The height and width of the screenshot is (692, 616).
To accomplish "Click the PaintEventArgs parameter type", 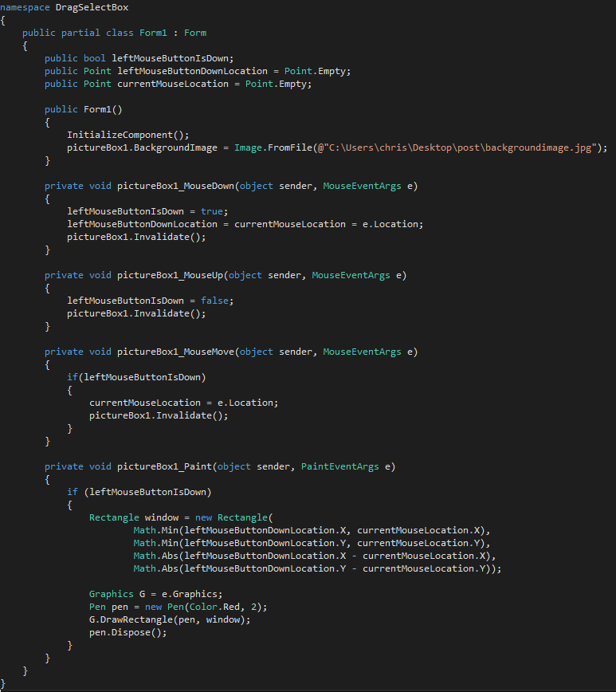I will 340,466.
